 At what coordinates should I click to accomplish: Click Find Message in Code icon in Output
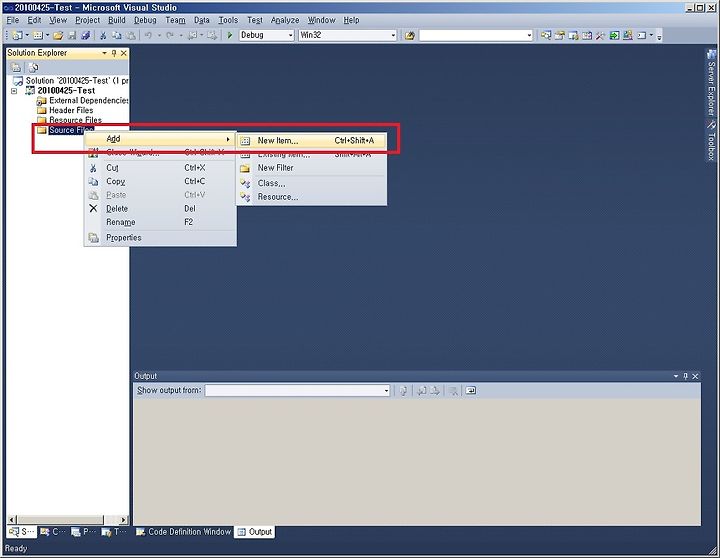(x=403, y=390)
